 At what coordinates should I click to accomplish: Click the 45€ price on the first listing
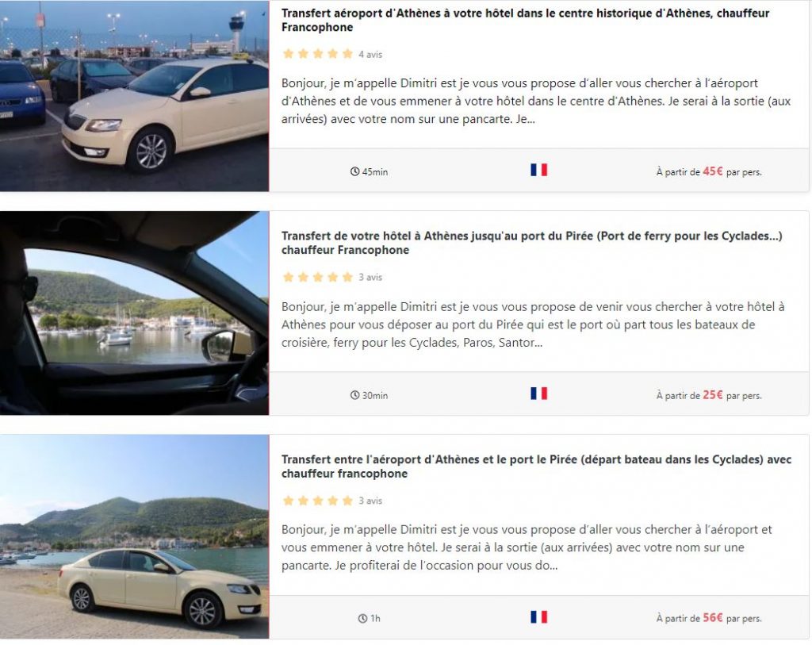[712, 171]
